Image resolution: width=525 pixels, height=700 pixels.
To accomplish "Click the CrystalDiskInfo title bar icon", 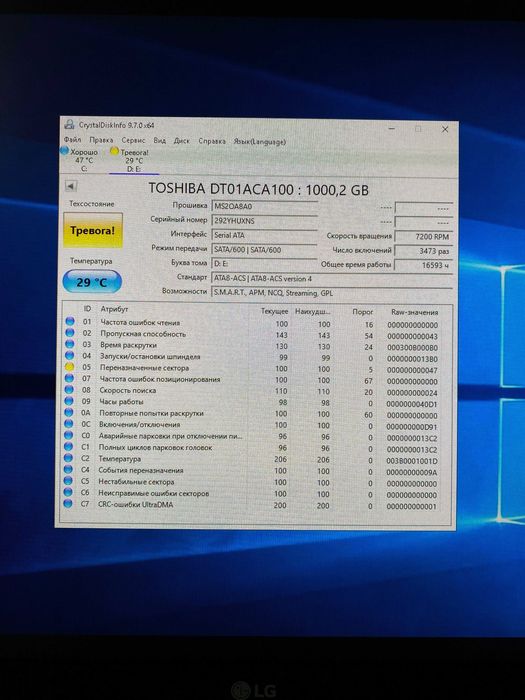I will tap(69, 124).
